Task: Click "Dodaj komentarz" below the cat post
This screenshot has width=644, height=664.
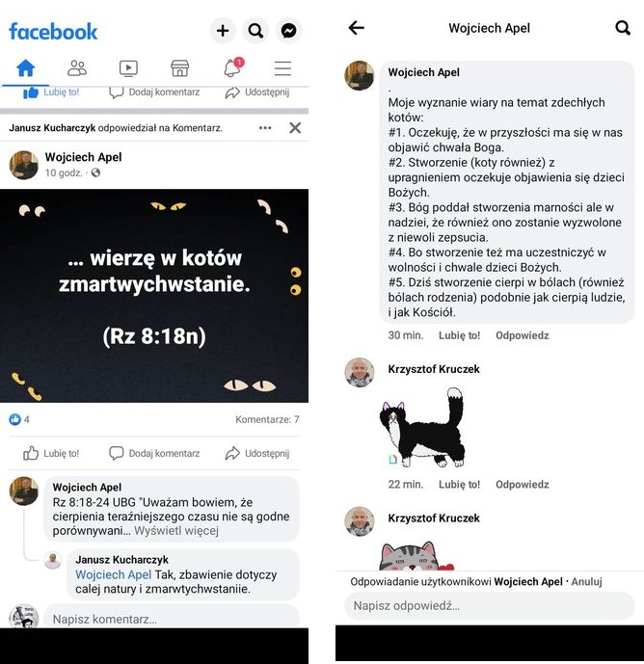Action: click(154, 453)
